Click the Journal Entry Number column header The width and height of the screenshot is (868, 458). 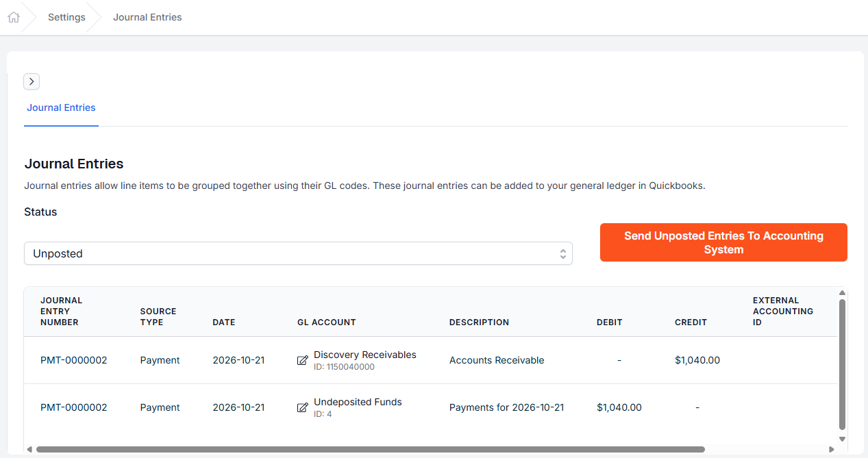(61, 311)
